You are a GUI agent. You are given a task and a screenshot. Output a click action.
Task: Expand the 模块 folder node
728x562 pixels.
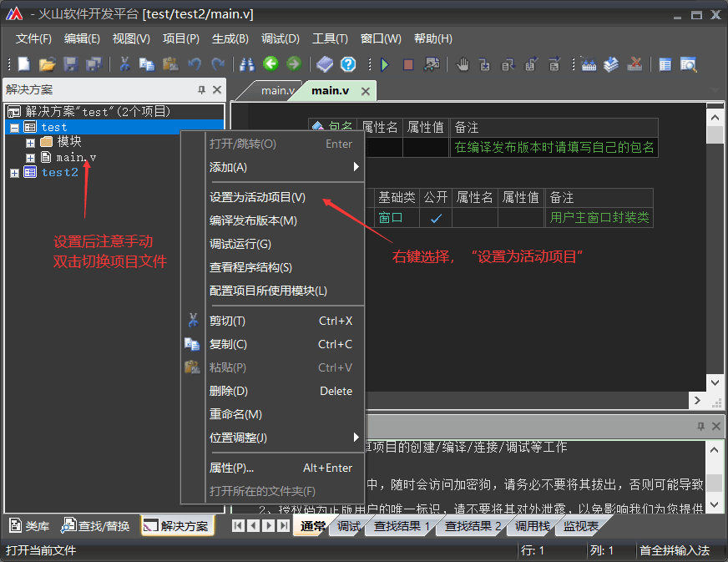click(x=30, y=142)
